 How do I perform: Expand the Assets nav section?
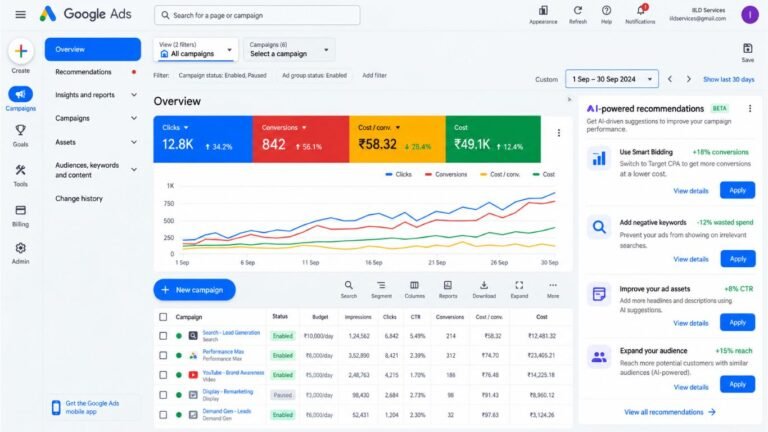[x=134, y=142]
